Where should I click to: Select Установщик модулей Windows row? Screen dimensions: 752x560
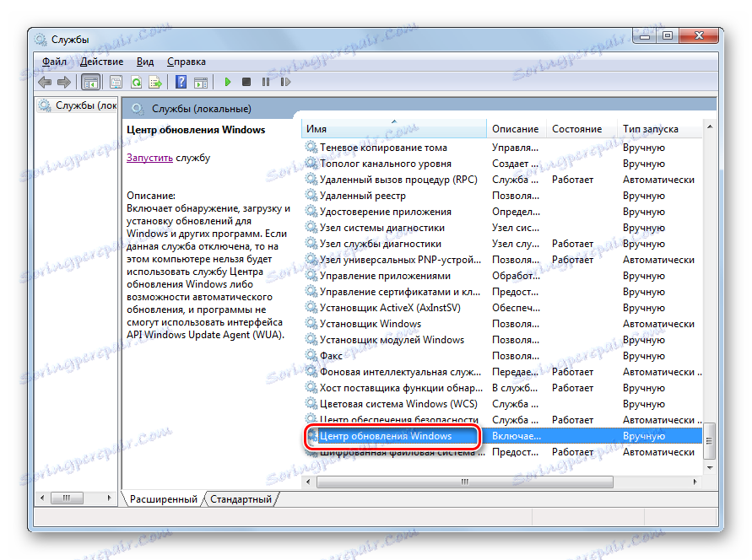503,340
